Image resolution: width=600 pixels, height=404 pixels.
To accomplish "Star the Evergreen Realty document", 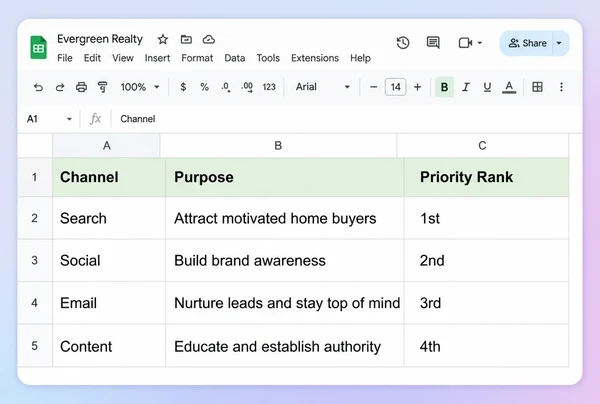I will point(163,39).
